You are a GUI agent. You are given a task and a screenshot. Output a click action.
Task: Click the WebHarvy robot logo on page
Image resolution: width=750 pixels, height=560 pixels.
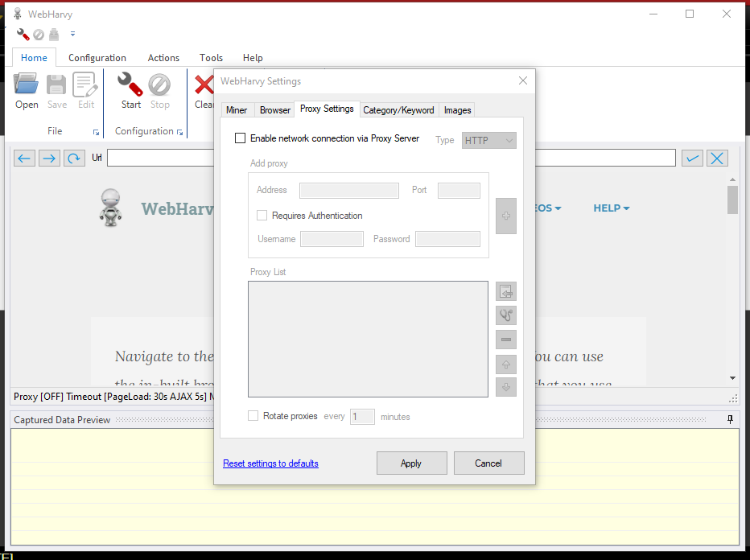[x=110, y=208]
